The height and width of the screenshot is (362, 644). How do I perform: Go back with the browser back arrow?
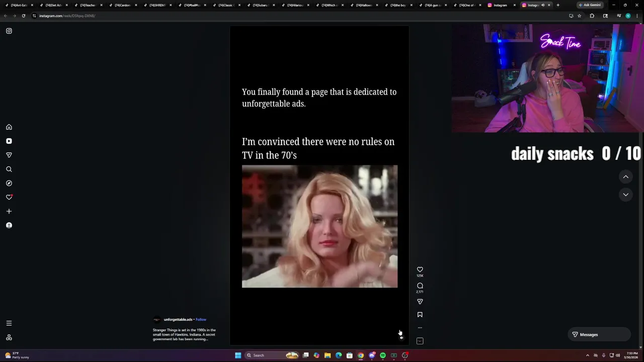[x=6, y=16]
